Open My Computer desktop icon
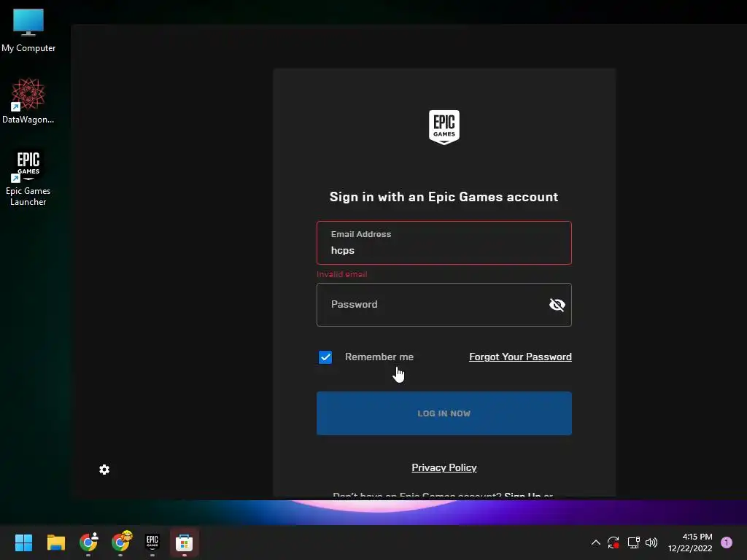This screenshot has height=560, width=747. click(x=28, y=31)
